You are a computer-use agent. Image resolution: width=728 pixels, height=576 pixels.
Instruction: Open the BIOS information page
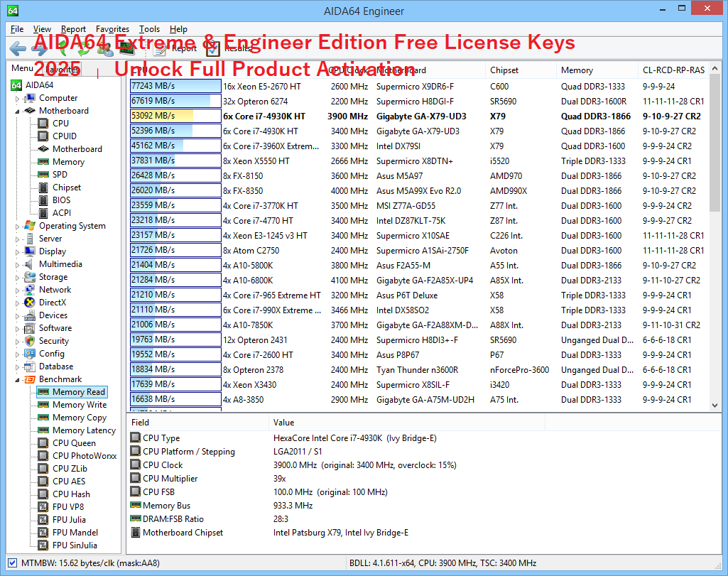(x=61, y=200)
